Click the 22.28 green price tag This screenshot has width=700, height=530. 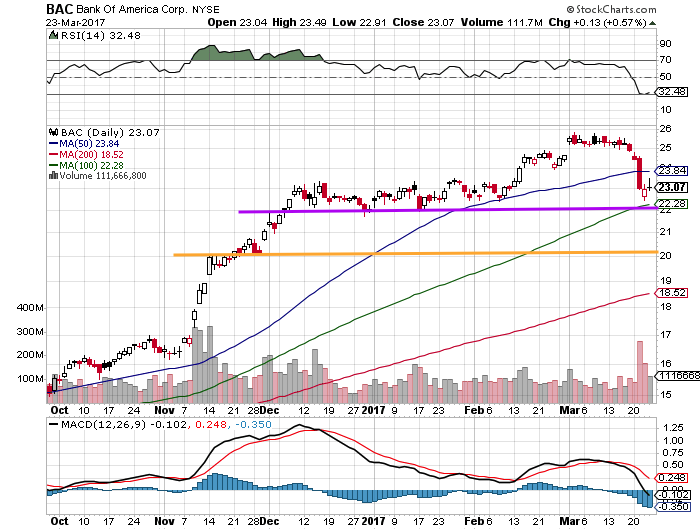tap(671, 204)
